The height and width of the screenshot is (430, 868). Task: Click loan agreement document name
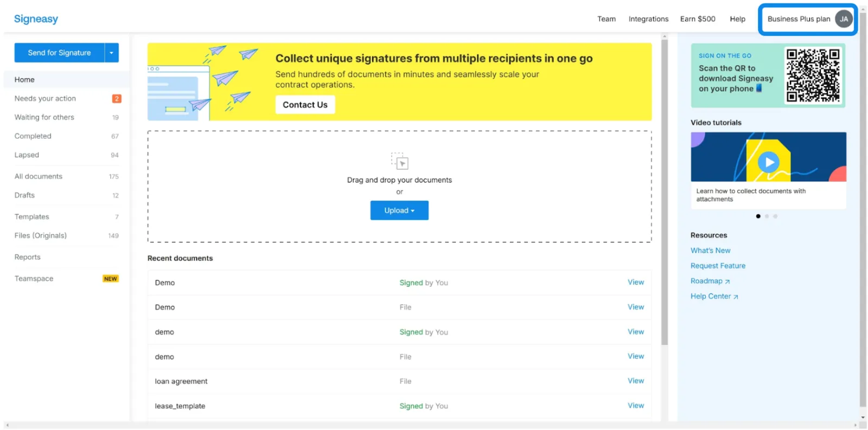point(181,381)
